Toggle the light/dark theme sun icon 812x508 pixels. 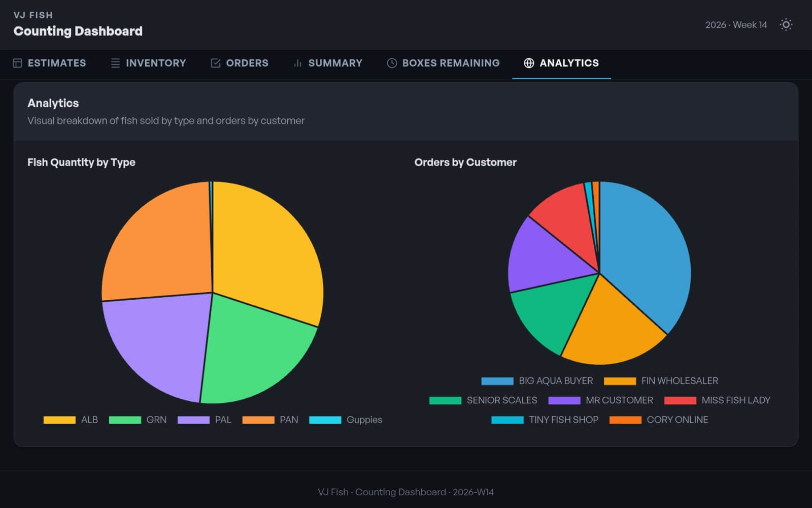(x=786, y=25)
